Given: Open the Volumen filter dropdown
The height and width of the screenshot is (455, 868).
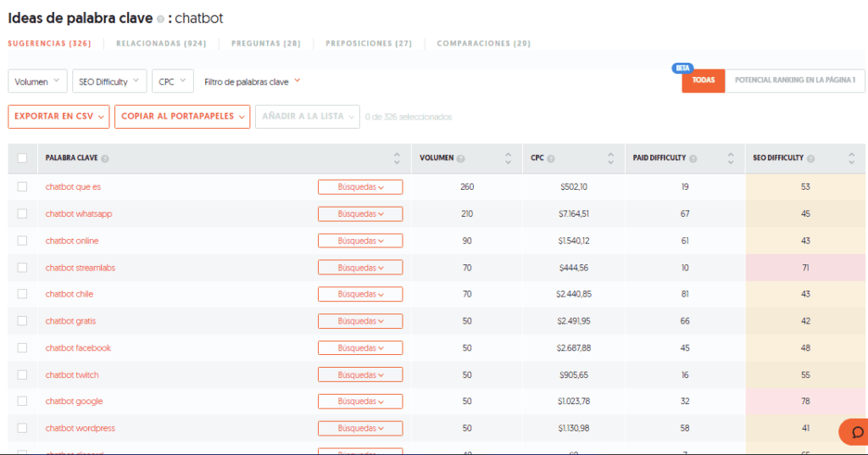Looking at the screenshot, I should [37, 81].
